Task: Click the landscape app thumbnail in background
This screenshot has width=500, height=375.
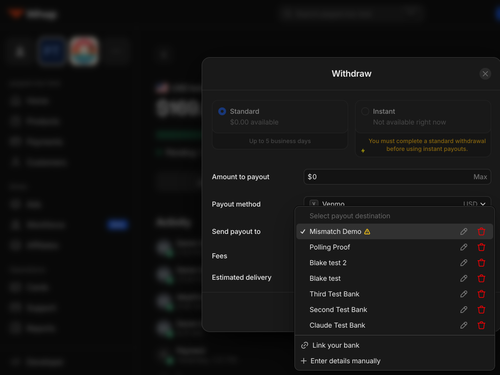Action: [84, 52]
